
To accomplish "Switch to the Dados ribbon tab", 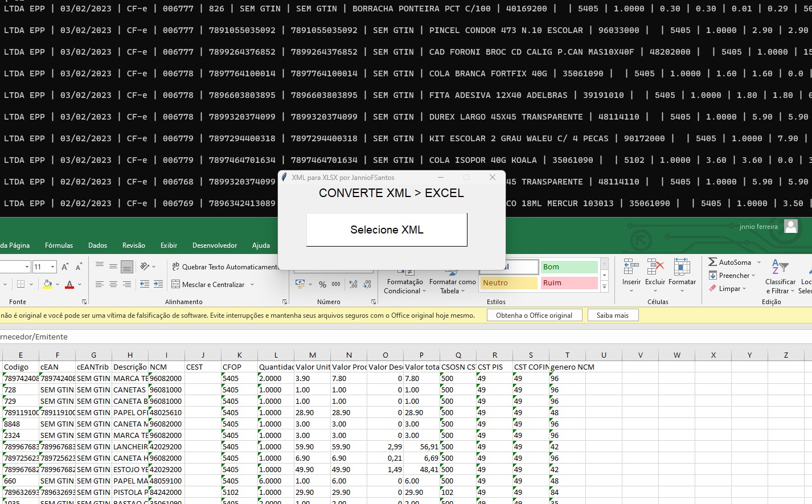I will (x=97, y=245).
